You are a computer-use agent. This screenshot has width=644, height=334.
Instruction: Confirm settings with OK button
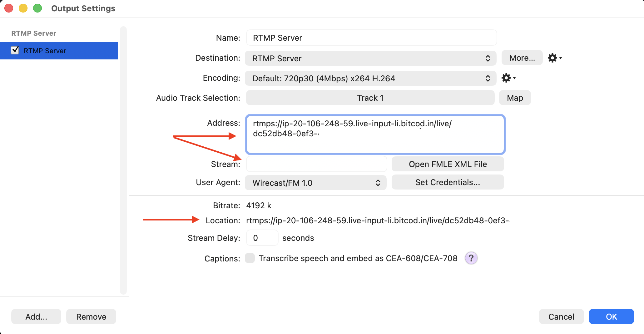[x=611, y=316]
